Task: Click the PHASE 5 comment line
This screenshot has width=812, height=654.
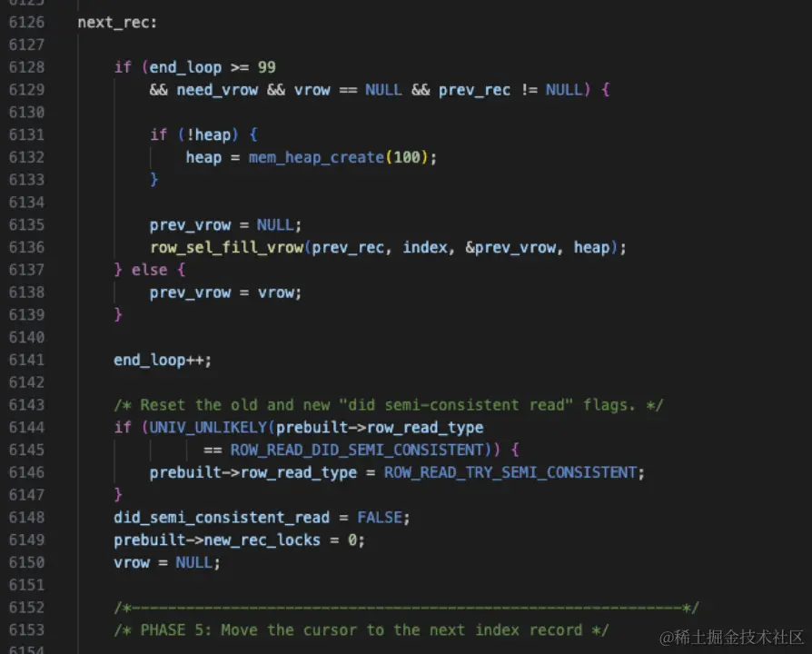Action: click(x=361, y=630)
